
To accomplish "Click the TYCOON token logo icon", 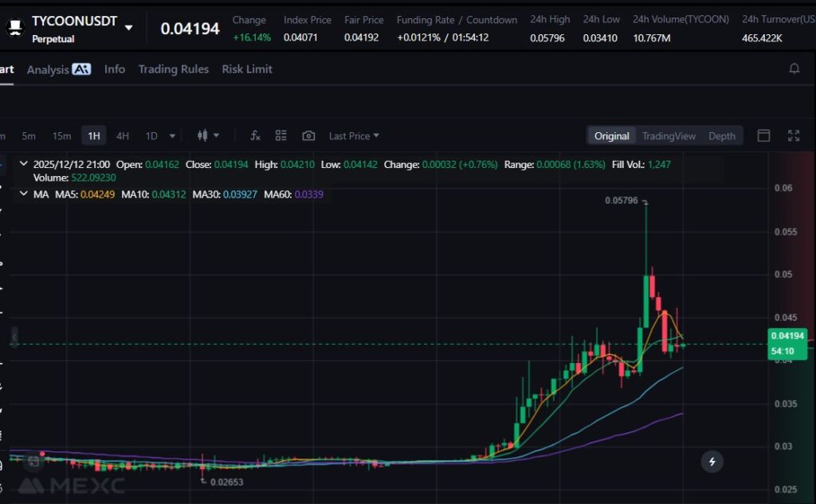I will pyautogui.click(x=14, y=29).
